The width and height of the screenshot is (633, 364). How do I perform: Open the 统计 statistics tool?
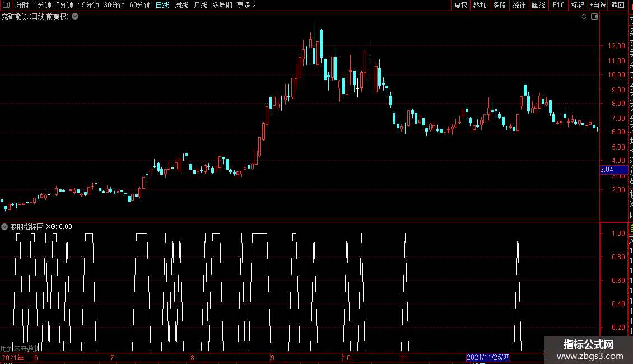click(519, 5)
